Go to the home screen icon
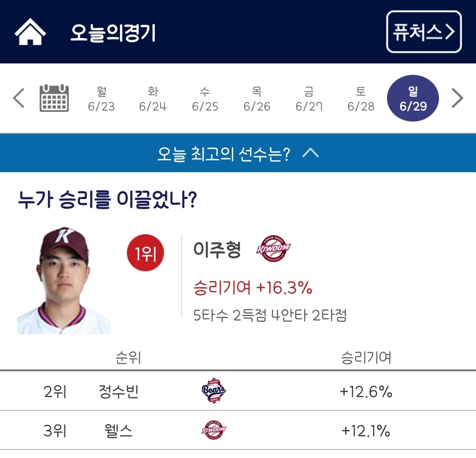 (30, 32)
